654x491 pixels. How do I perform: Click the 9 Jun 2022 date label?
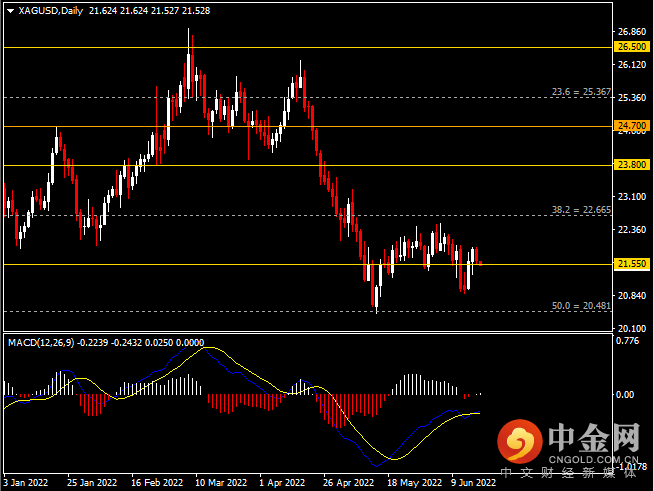473,483
